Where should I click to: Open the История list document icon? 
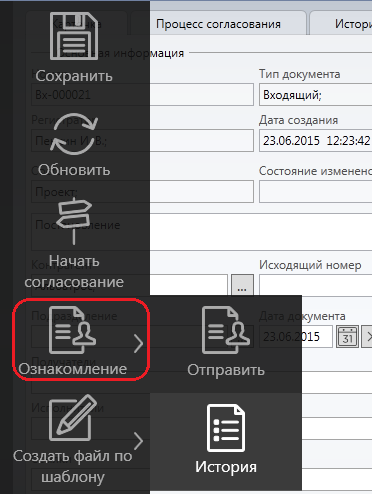[226, 428]
